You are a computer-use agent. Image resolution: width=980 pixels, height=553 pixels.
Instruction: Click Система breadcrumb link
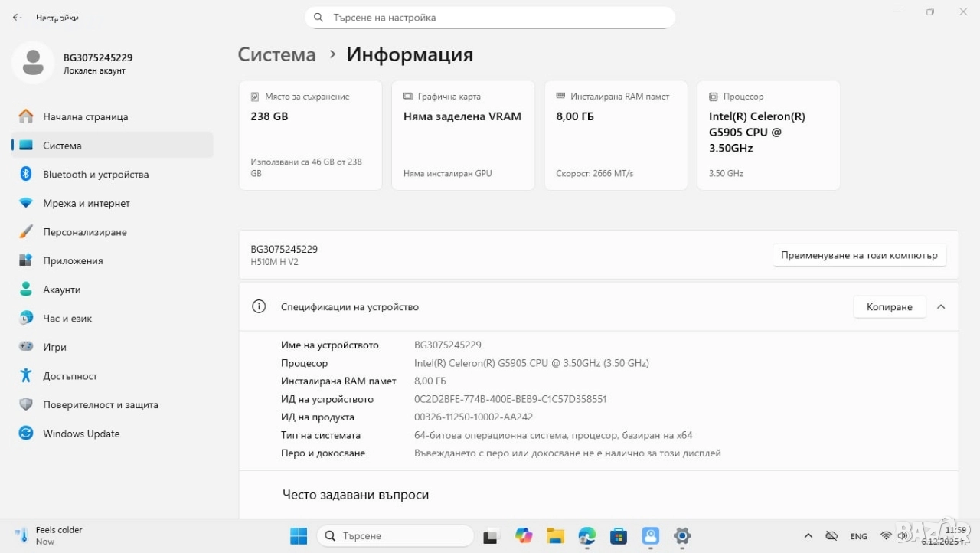tap(276, 54)
